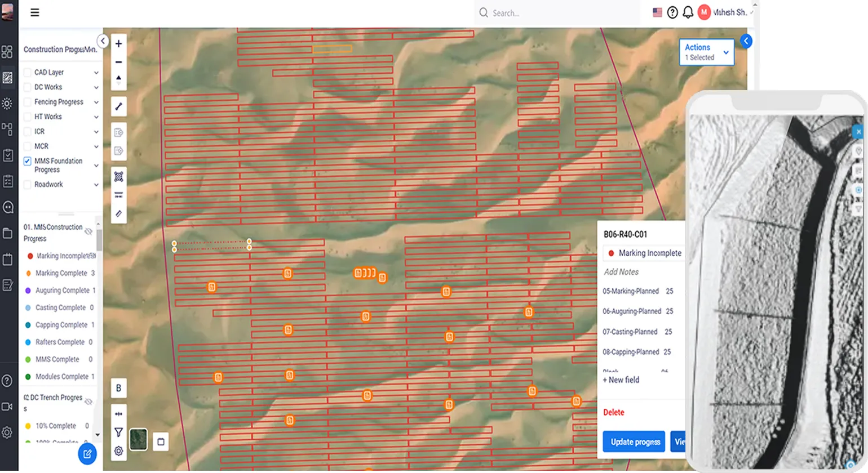Open the checklist icon in left sidebar
Image resolution: width=868 pixels, height=473 pixels.
7,181
